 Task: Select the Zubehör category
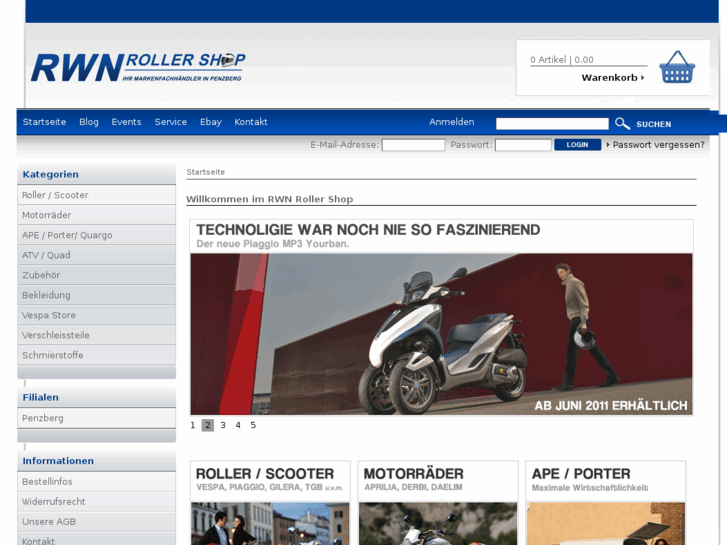(x=96, y=275)
